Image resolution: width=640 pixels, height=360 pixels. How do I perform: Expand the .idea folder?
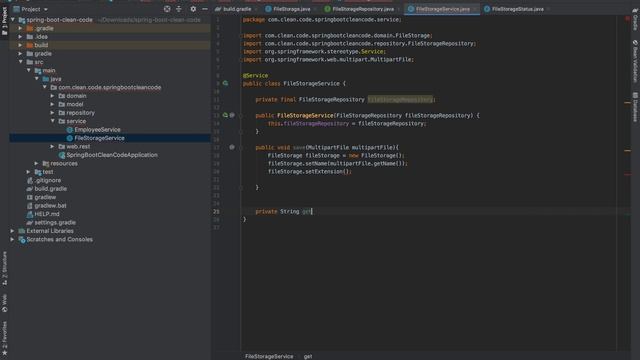[20, 37]
